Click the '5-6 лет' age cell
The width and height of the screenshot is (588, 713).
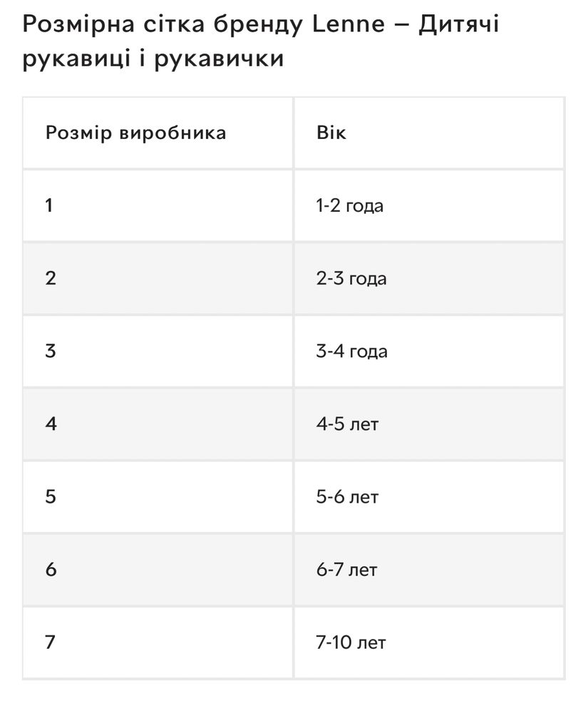click(x=429, y=496)
